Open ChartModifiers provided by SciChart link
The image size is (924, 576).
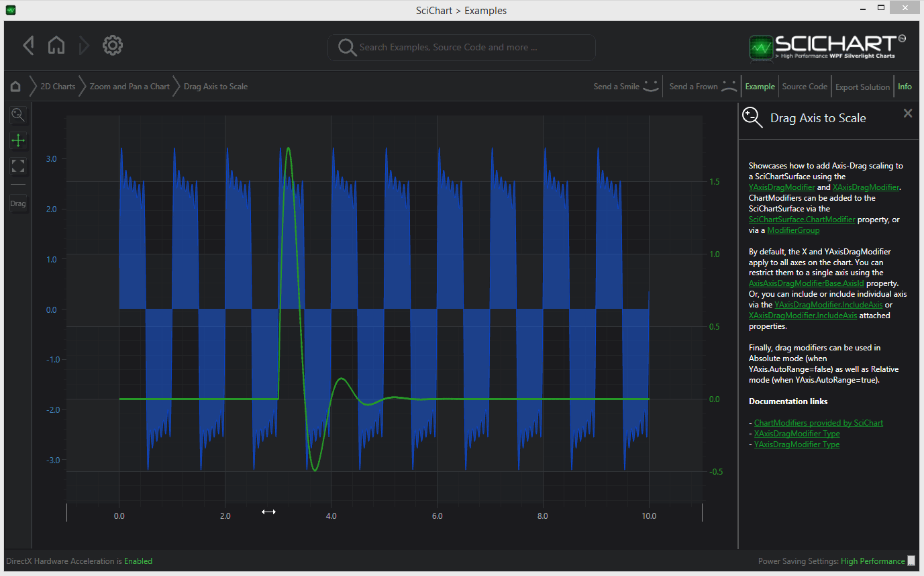[x=819, y=423]
